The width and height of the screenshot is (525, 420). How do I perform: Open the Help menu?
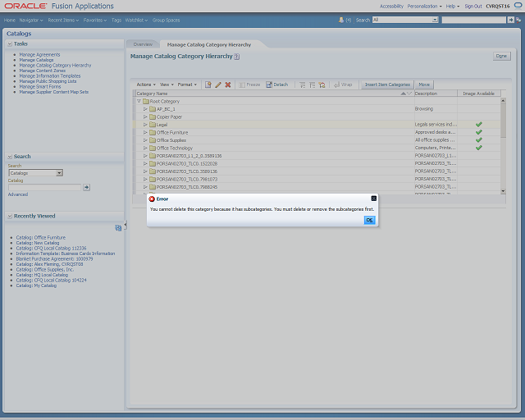[x=453, y=6]
